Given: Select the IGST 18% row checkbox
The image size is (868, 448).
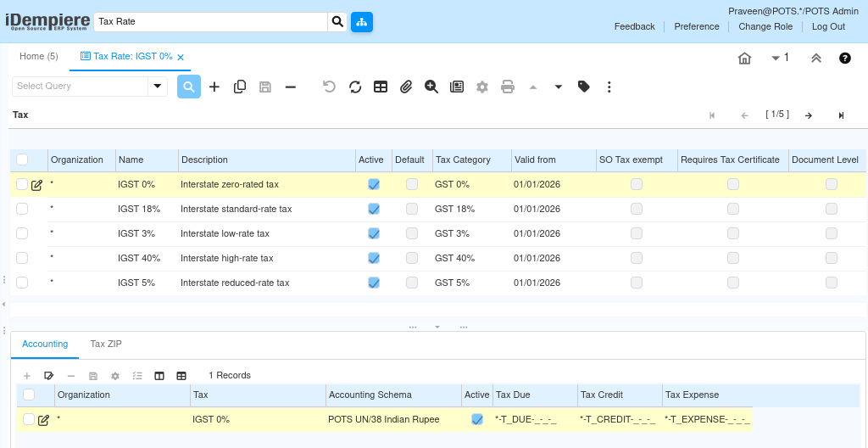Looking at the screenshot, I should [x=21, y=209].
